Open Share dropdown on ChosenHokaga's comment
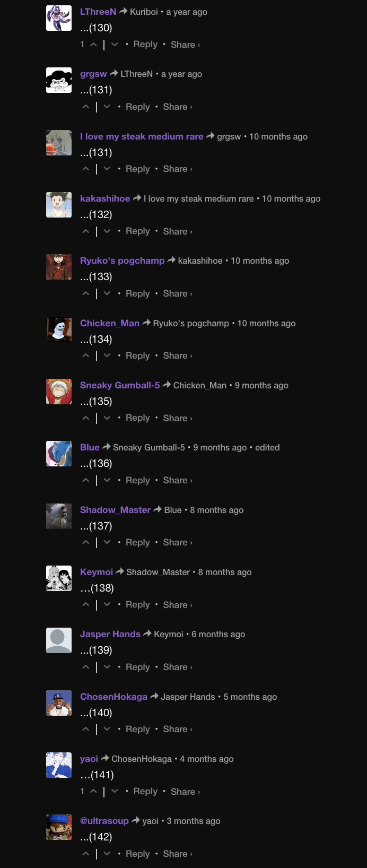367x868 pixels. [x=178, y=729]
